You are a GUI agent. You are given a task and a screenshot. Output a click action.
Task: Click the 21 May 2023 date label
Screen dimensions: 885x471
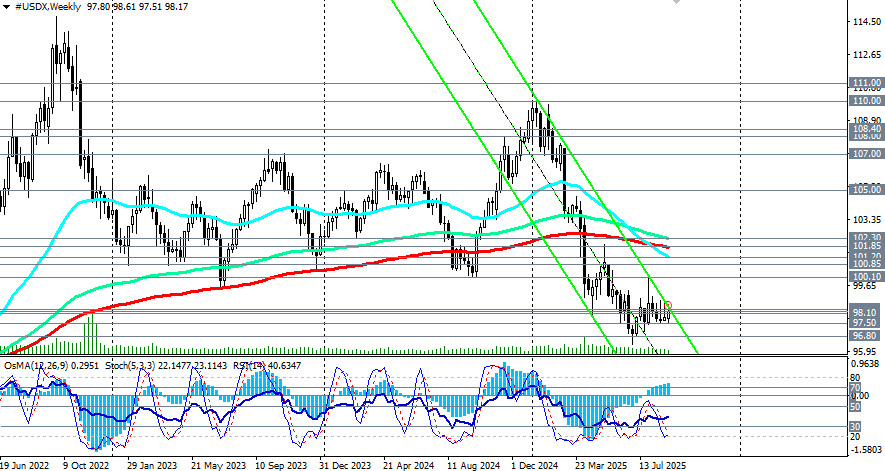pyautogui.click(x=218, y=465)
